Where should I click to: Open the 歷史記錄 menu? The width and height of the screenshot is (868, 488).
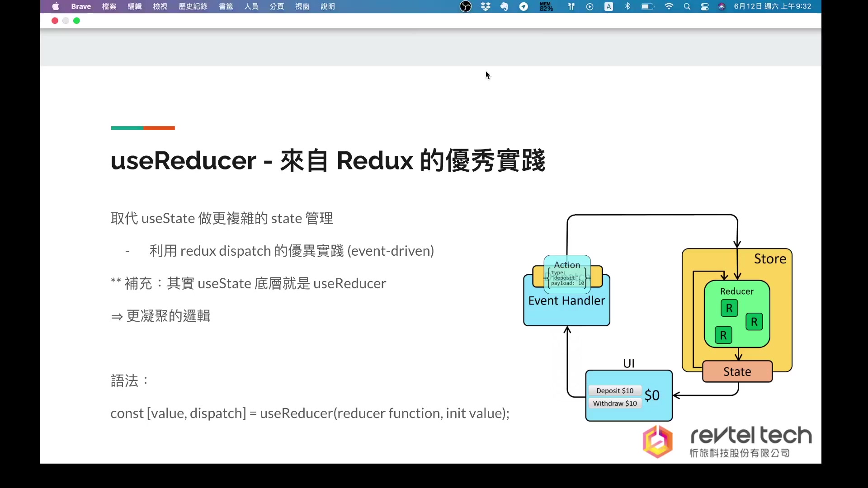[193, 6]
